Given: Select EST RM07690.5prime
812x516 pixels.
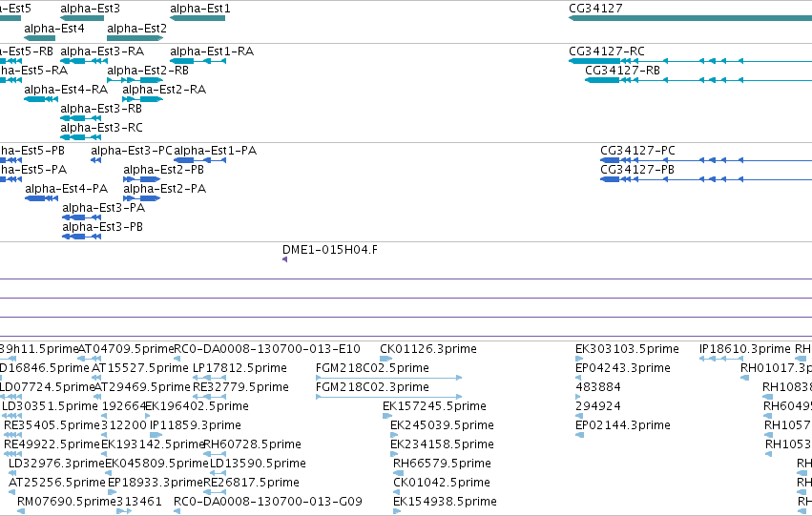Looking at the screenshot, I should click(x=67, y=502).
